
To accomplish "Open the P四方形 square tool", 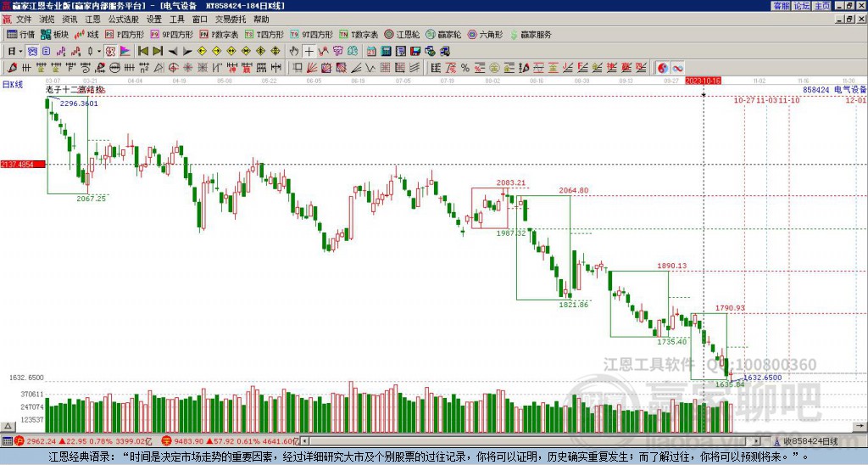I will click(125, 34).
